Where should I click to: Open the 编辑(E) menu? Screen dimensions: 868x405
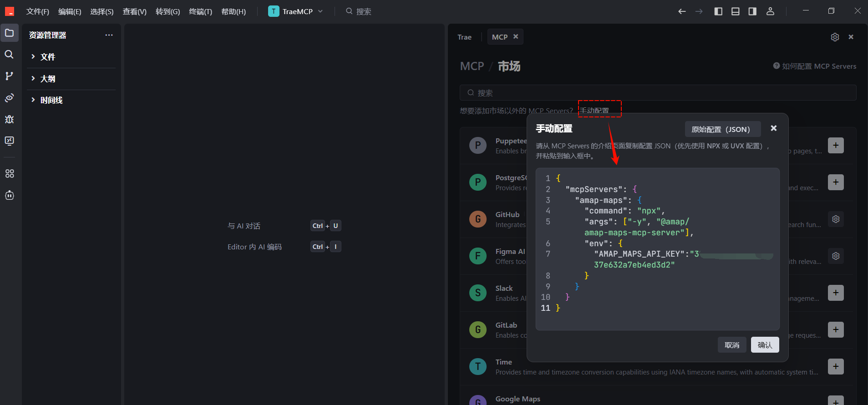coord(70,11)
